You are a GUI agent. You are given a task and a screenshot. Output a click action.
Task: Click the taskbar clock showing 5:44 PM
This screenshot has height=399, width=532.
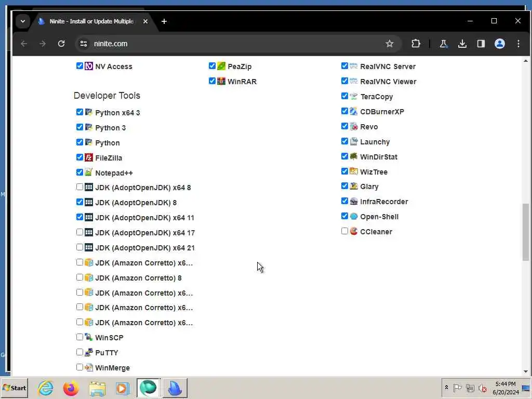click(x=506, y=388)
